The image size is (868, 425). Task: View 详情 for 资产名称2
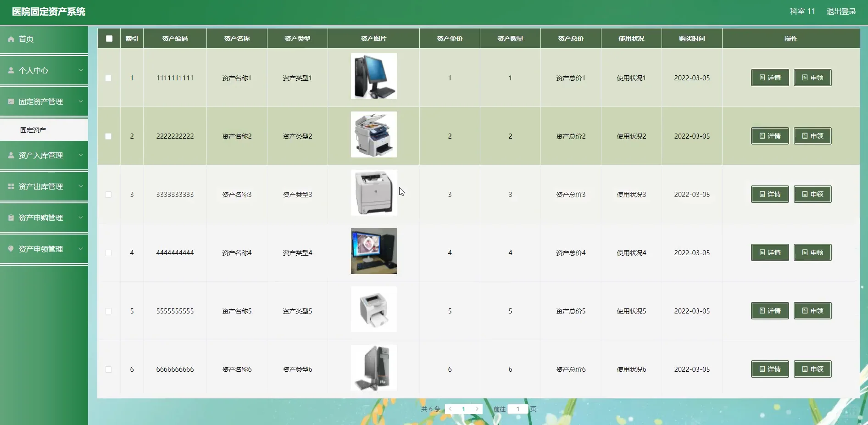click(x=770, y=136)
